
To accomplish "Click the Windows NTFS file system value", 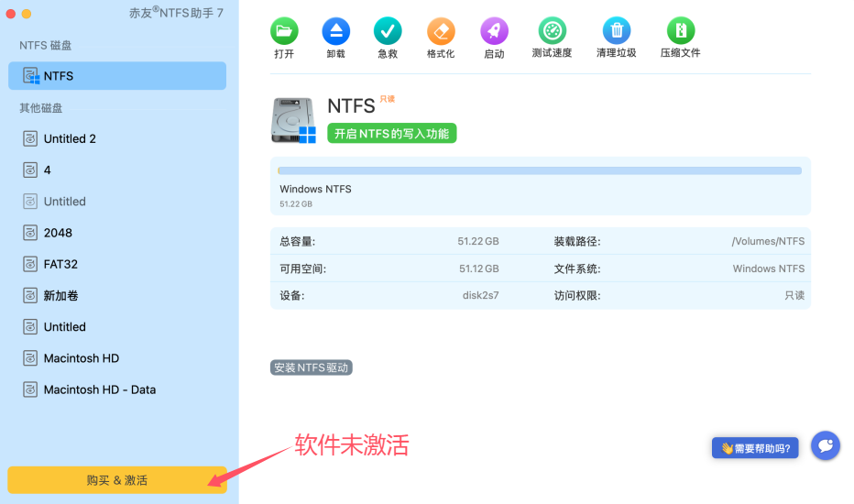I will (768, 268).
